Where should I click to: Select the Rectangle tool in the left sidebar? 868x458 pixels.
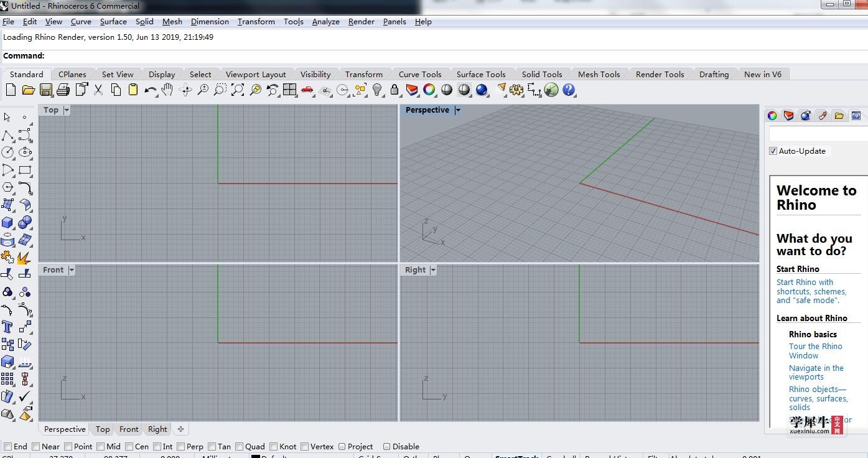(x=25, y=170)
